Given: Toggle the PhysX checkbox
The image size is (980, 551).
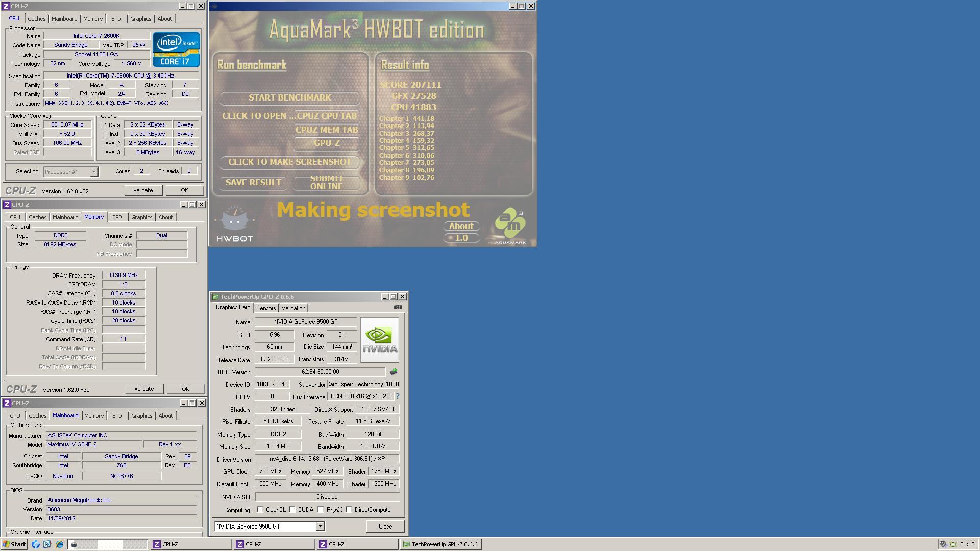Looking at the screenshot, I should [321, 510].
